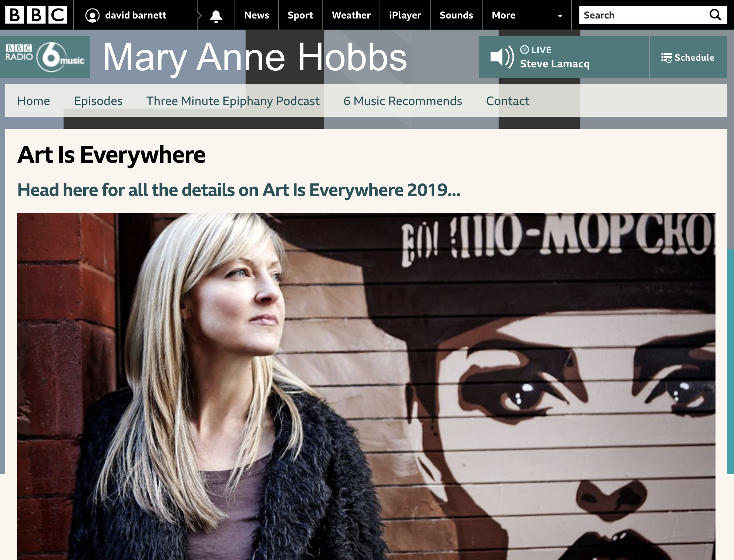Click the speaker icon to listen live

502,57
